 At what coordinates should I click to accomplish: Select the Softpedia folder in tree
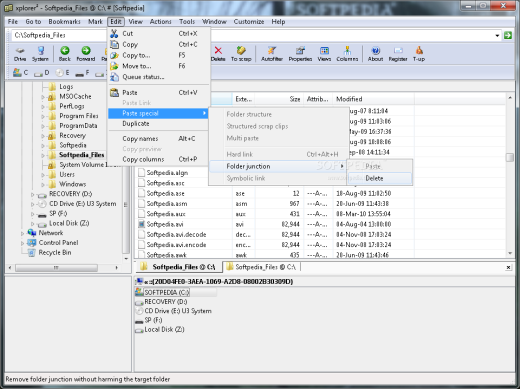(73, 145)
